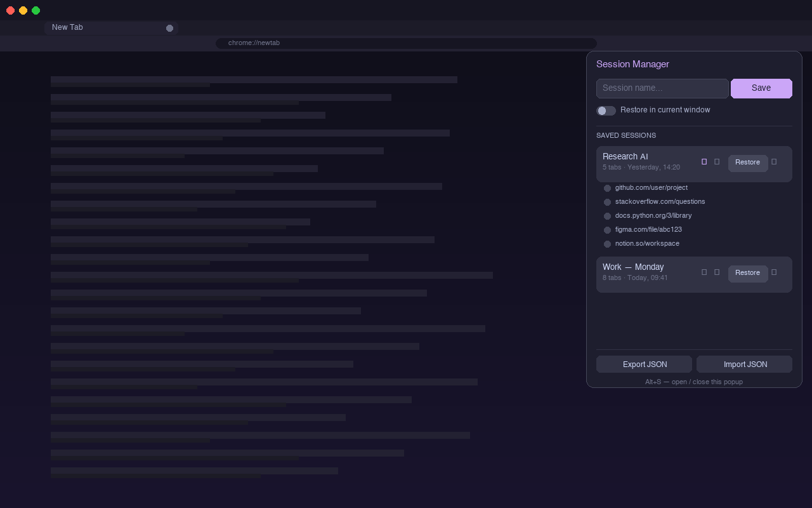Click the Work — Monday session title
Image resolution: width=812 pixels, height=508 pixels.
(x=633, y=267)
